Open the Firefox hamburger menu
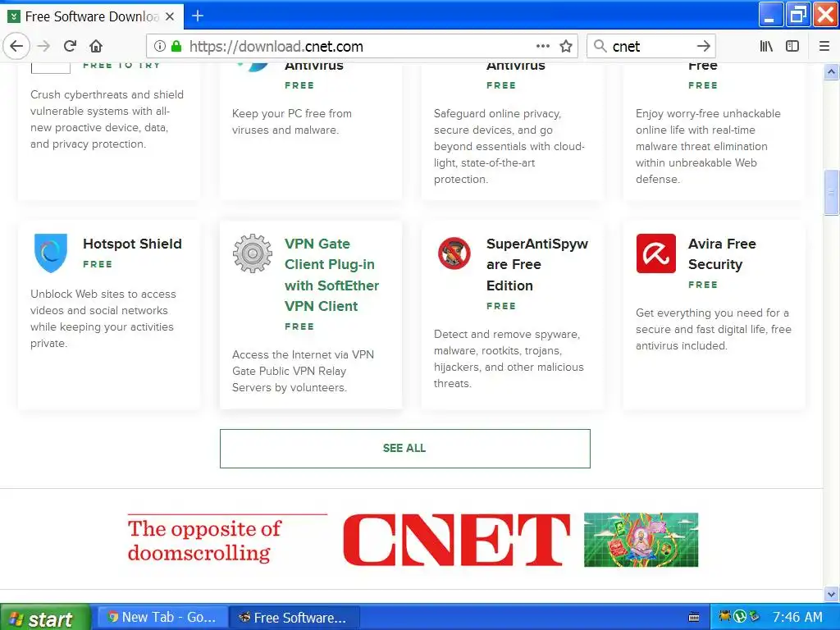840x630 pixels. click(x=824, y=46)
